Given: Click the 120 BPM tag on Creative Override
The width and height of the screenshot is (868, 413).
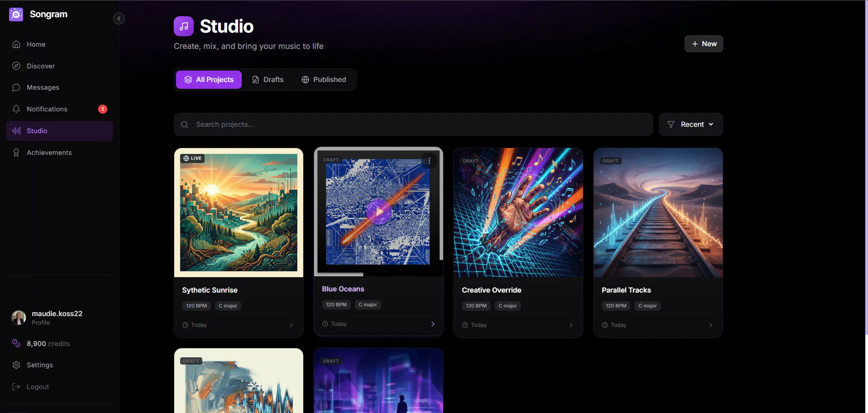Looking at the screenshot, I should 476,306.
